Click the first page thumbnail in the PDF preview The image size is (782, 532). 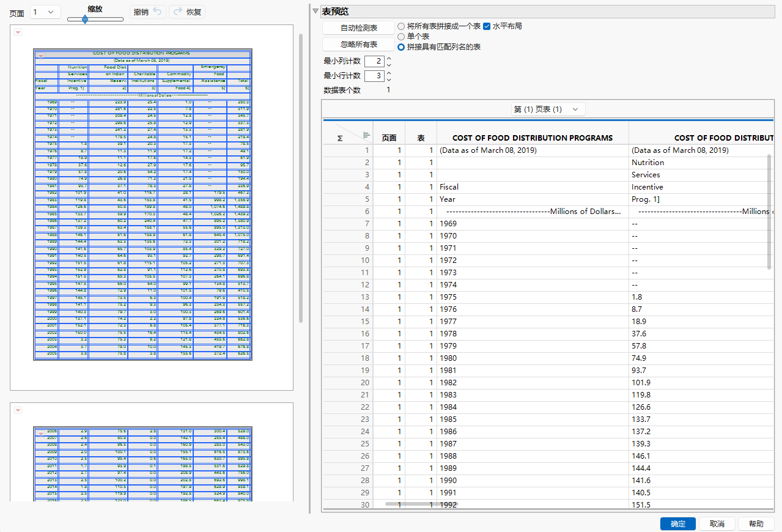point(152,207)
